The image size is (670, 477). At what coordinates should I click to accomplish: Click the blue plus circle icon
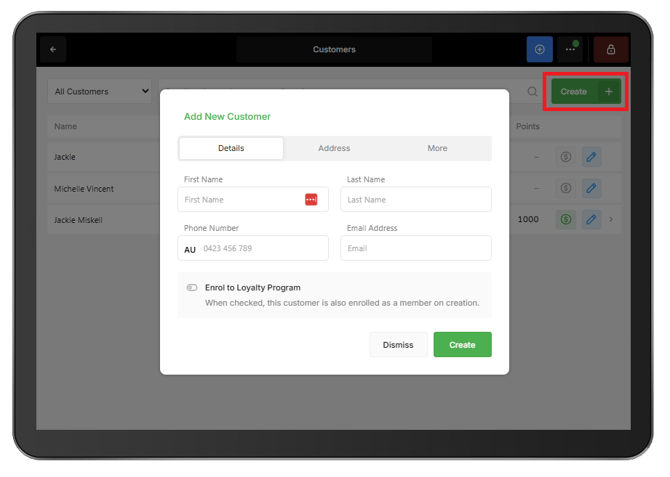(x=539, y=50)
